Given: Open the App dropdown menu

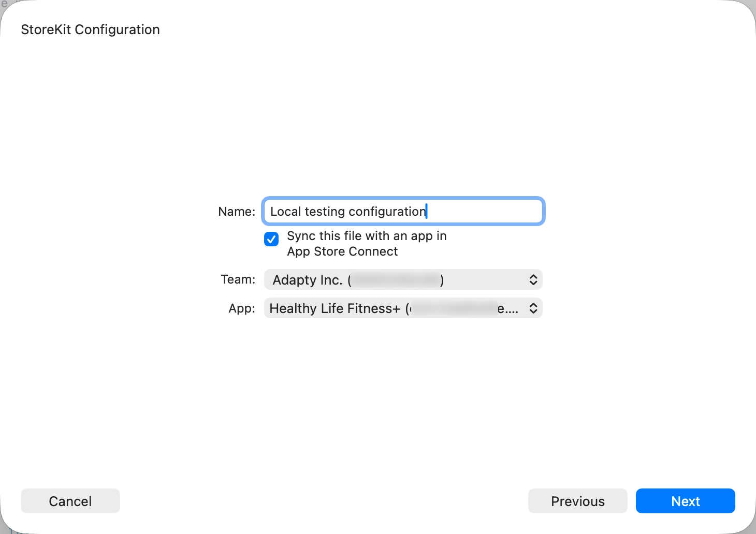Looking at the screenshot, I should (x=403, y=308).
